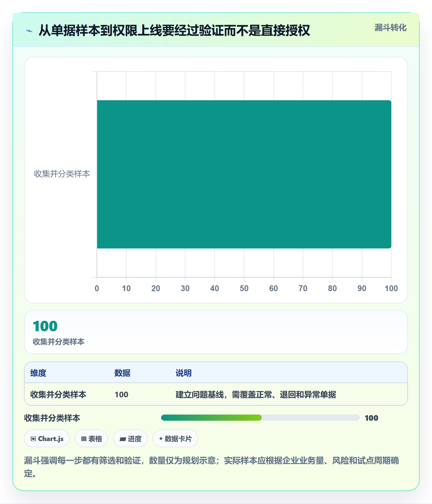This screenshot has width=432, height=504.
Task: Click the footnote text starting 漏斗强调每一步
Action: pyautogui.click(x=212, y=467)
